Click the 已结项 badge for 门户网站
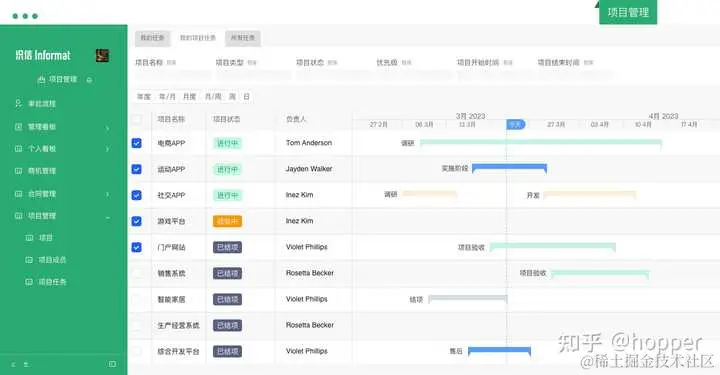Viewport: 720px width, 375px height. tap(227, 247)
